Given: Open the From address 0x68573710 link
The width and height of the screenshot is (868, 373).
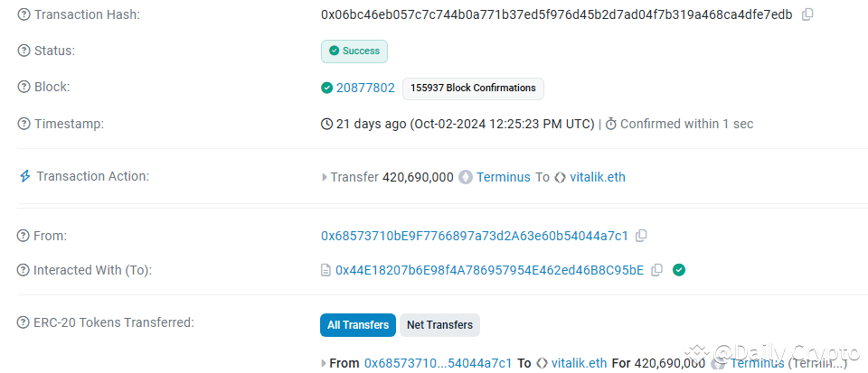Looking at the screenshot, I should coord(475,236).
